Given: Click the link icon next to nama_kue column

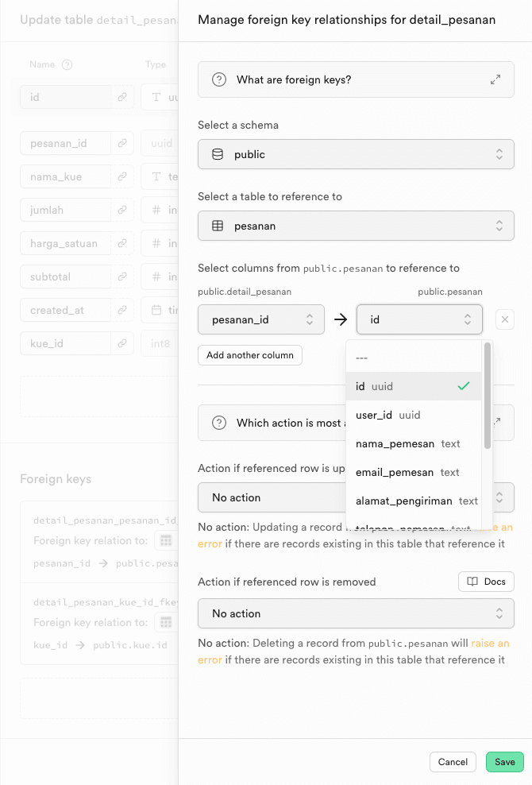Looking at the screenshot, I should tap(122, 176).
